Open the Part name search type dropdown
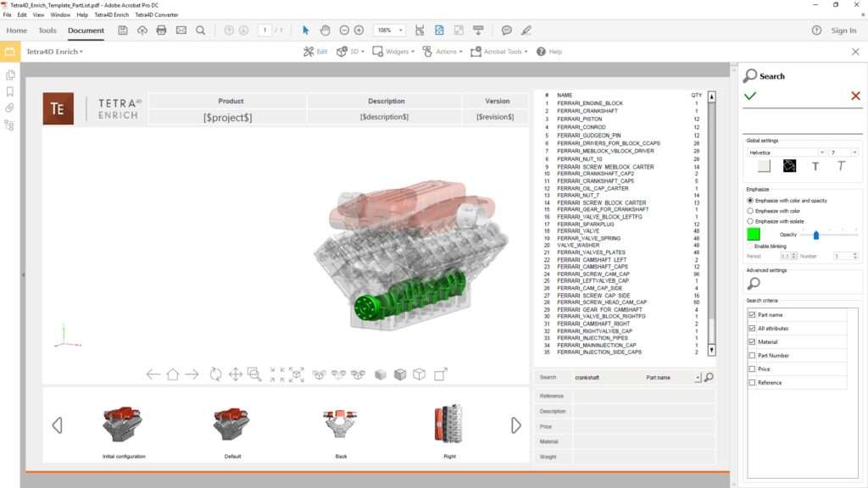The width and height of the screenshot is (868, 488). (x=698, y=377)
